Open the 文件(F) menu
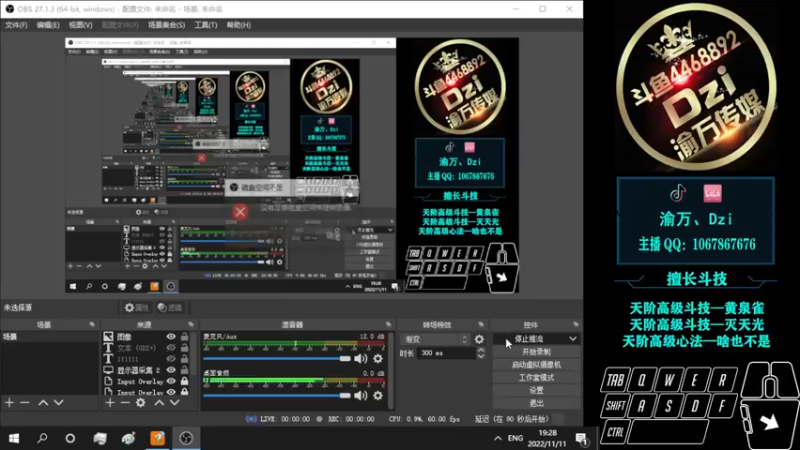 (16, 25)
